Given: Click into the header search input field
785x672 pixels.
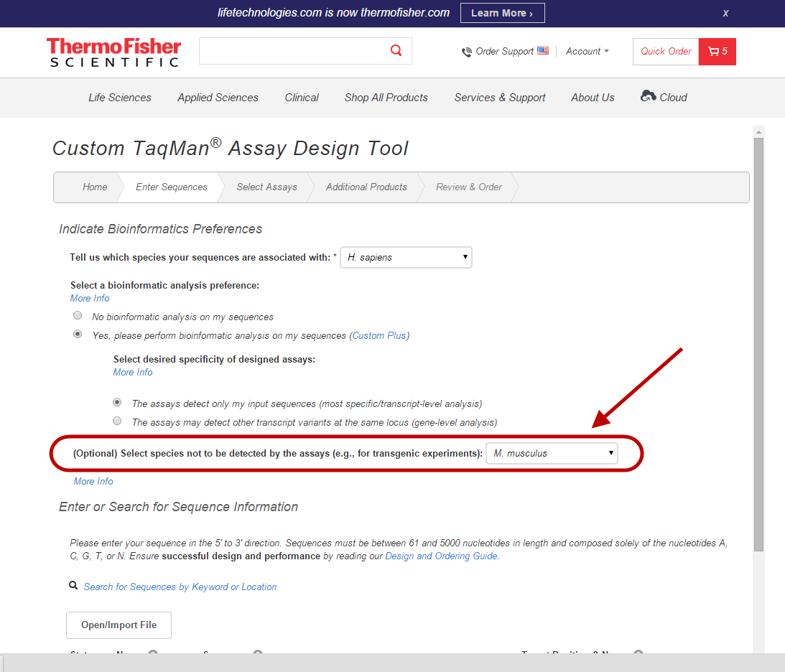Looking at the screenshot, I should 291,51.
